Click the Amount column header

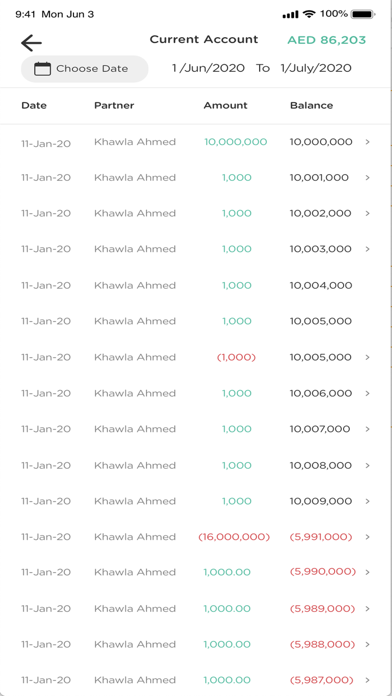point(226,106)
